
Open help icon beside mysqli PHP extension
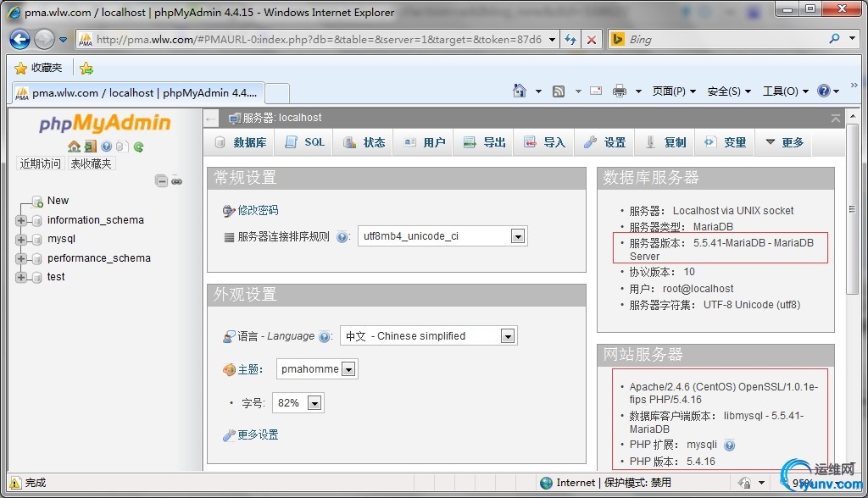pyautogui.click(x=730, y=445)
